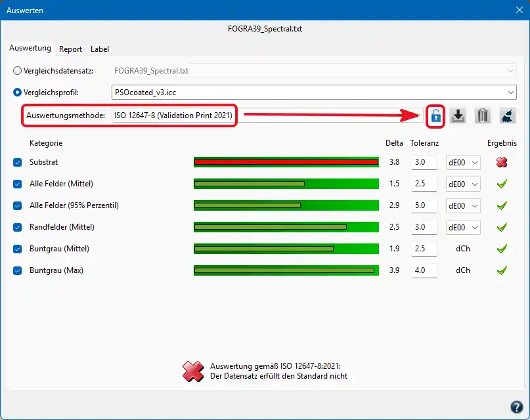Disable the Buntgrau (Mittel) checkbox
This screenshot has width=530, height=420.
[x=17, y=249]
